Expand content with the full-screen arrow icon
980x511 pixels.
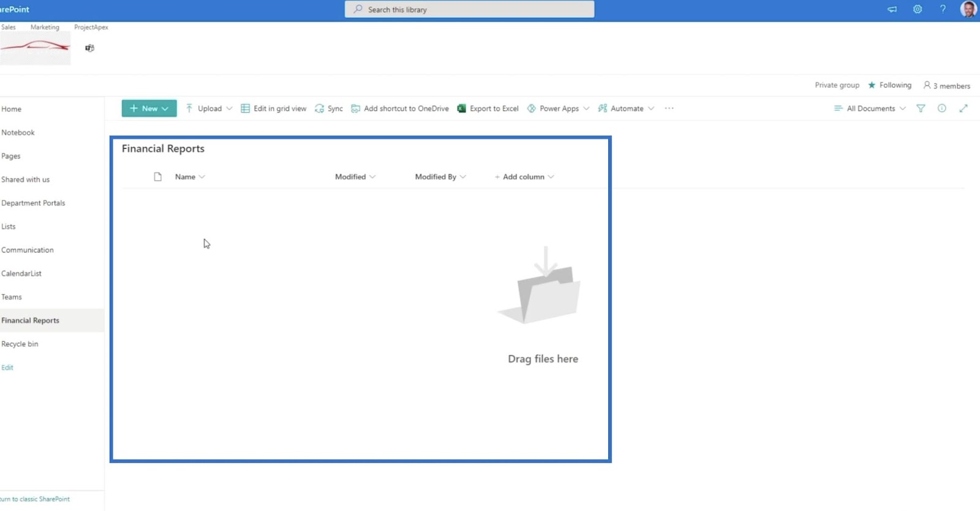click(963, 108)
